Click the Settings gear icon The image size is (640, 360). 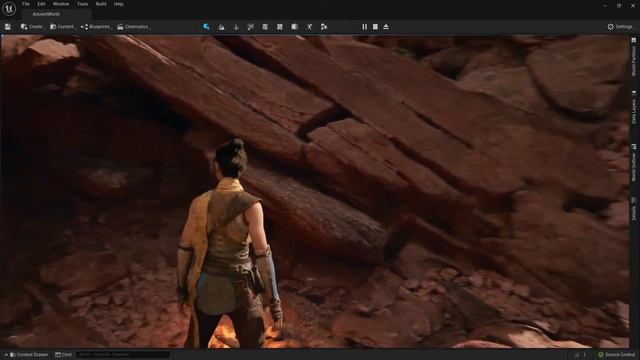click(x=611, y=27)
